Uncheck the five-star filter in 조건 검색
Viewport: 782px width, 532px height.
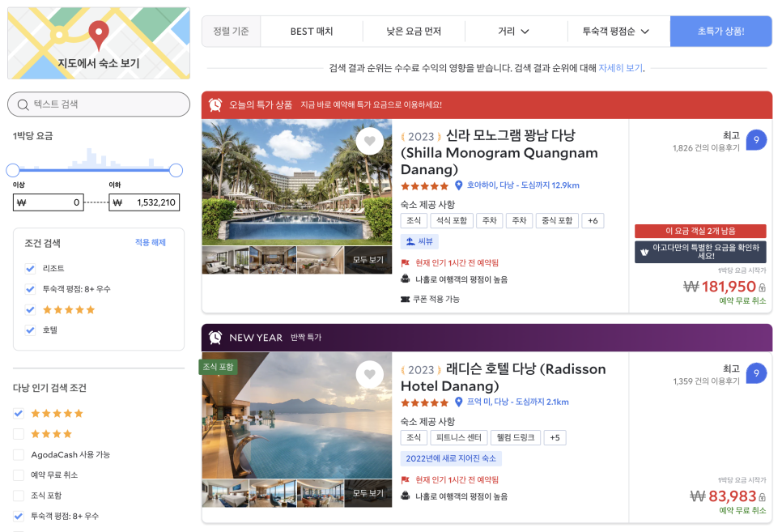coord(31,309)
